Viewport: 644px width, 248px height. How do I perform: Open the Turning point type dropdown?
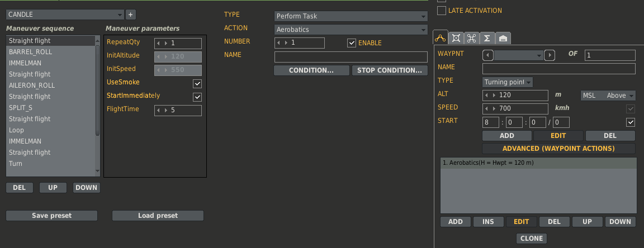(x=508, y=82)
